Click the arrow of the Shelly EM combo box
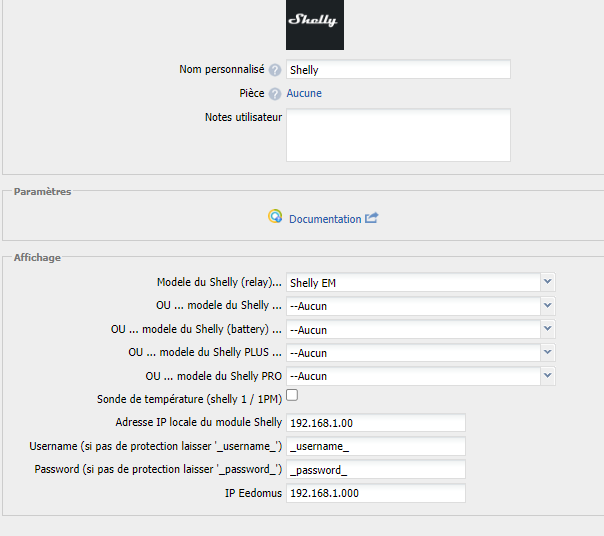This screenshot has height=536, width=604. tap(547, 282)
